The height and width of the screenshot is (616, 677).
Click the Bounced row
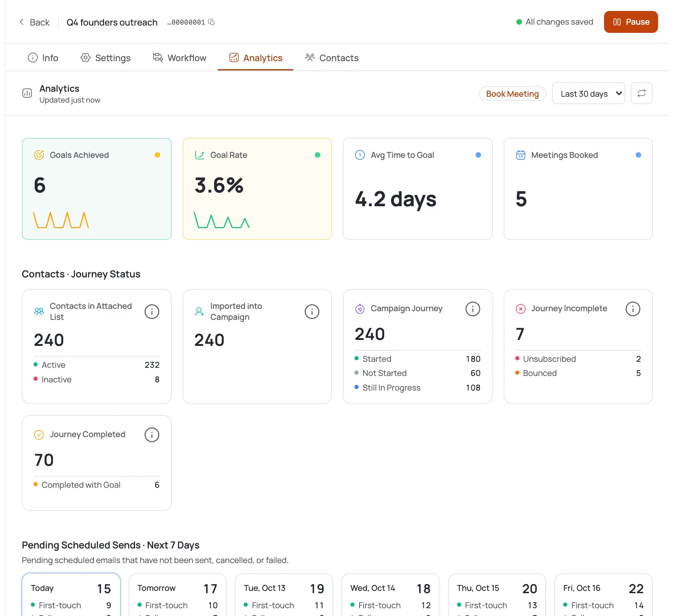coord(578,373)
